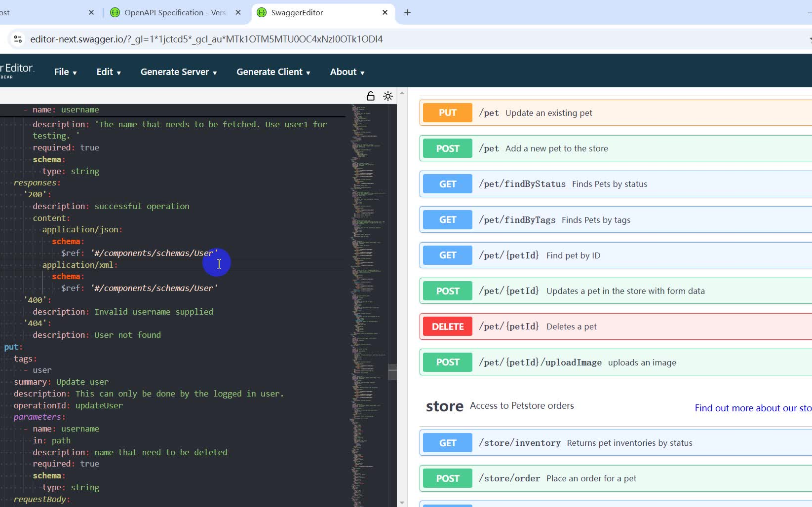Click the editor vertical scrollbar thumb
812x507 pixels.
(x=392, y=372)
